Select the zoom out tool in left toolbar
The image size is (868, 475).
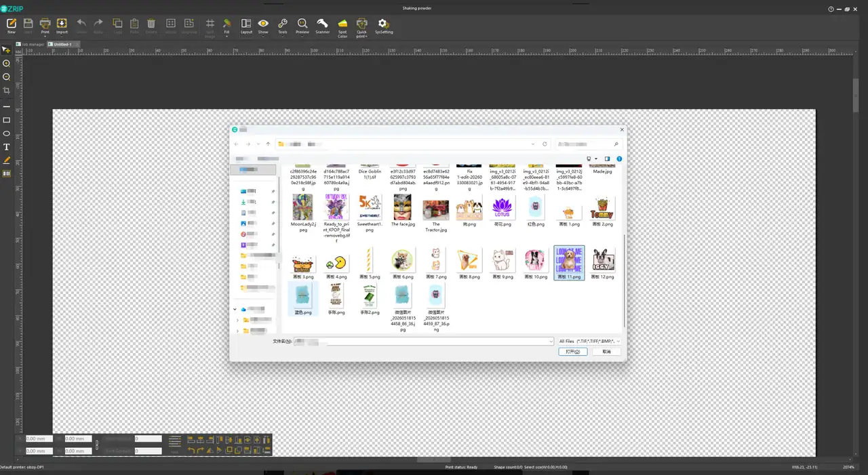click(x=7, y=77)
